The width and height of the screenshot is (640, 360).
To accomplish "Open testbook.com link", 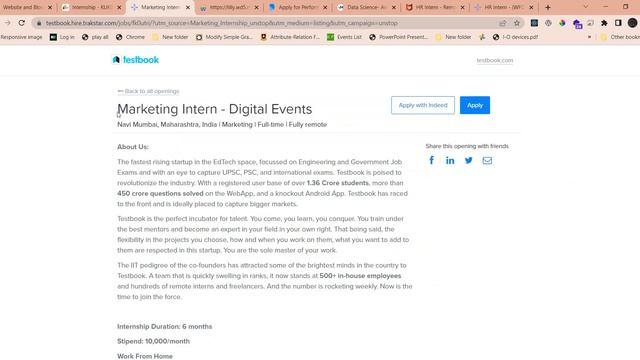I will coord(495,60).
